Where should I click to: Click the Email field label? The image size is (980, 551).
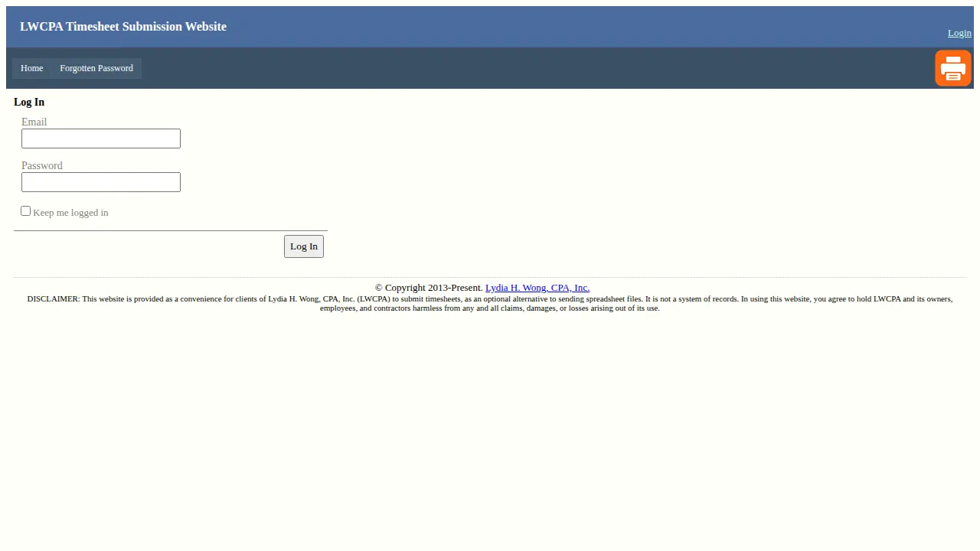[x=34, y=122]
